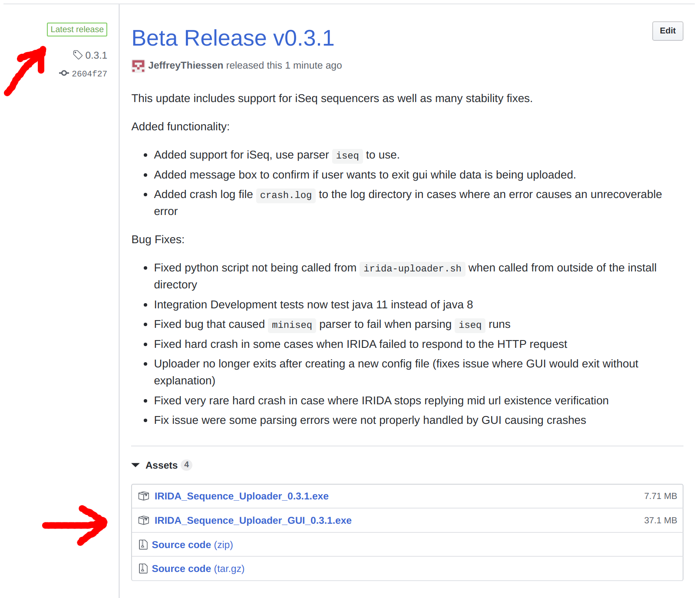
Task: Click the 37.1 MB file size
Action: point(660,520)
